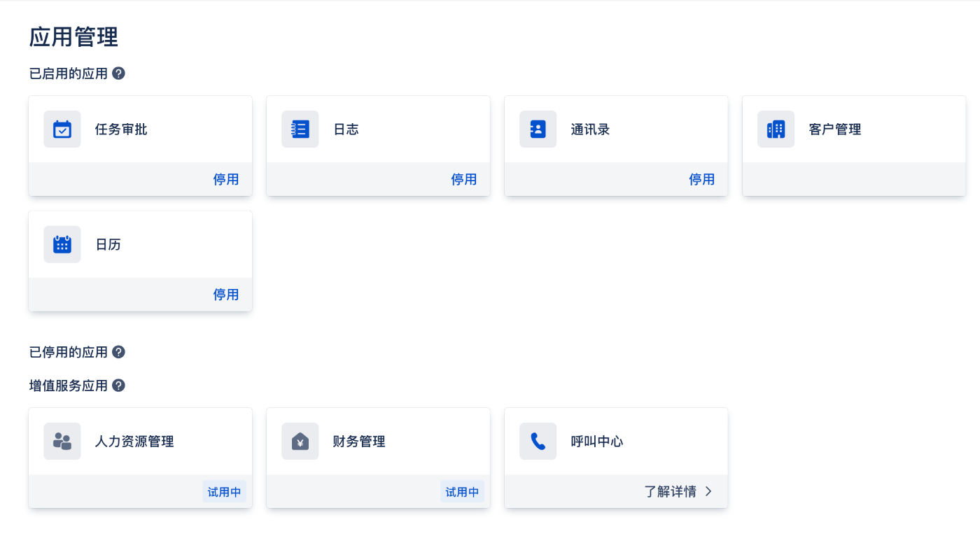Click the 通讯录 contacts icon
Viewport: 980px width, 536px height.
(538, 129)
